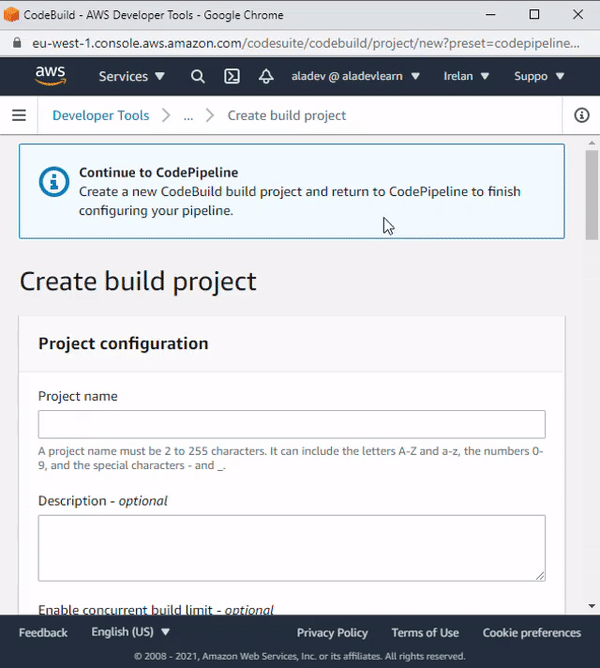The image size is (600, 668).
Task: Click the vertical scrollbar thumb
Action: (x=592, y=195)
